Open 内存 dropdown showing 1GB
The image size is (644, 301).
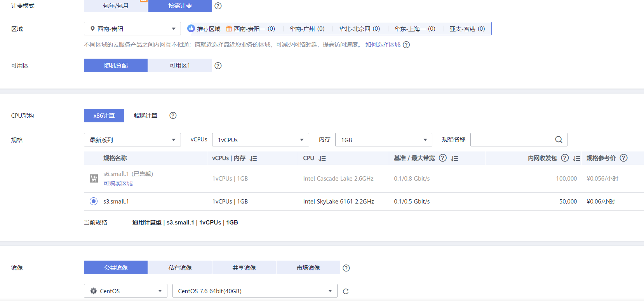[x=384, y=140]
